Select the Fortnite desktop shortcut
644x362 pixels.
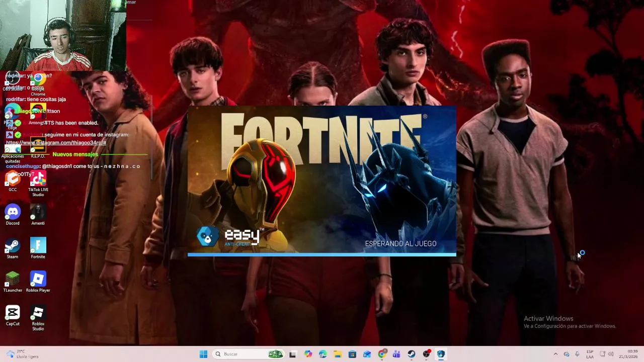38,248
